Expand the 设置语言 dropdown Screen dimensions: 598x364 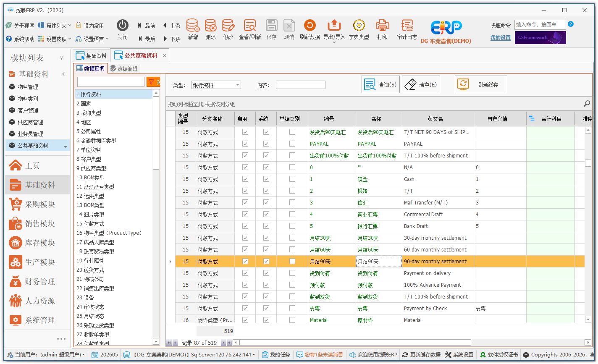click(107, 39)
